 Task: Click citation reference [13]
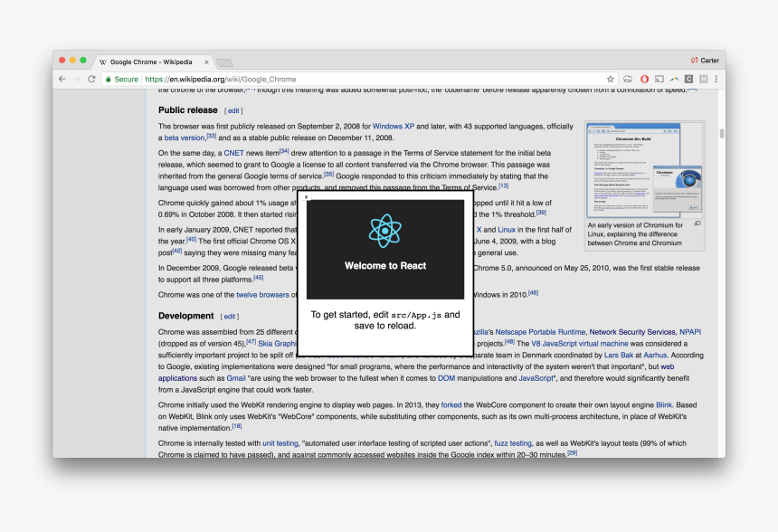tap(504, 185)
